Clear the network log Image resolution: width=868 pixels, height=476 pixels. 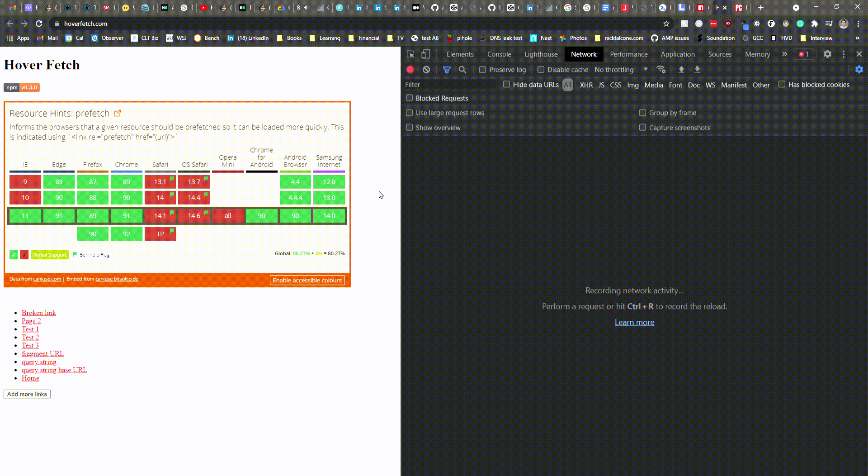426,70
